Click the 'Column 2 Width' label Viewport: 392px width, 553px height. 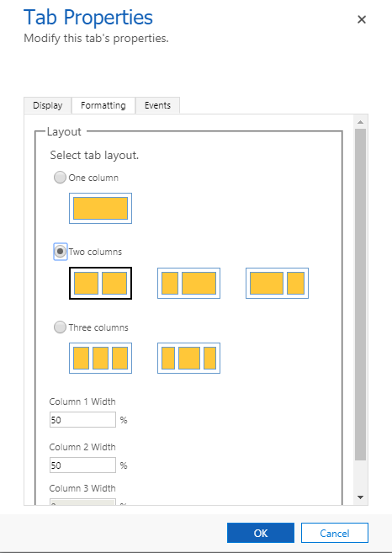82,447
